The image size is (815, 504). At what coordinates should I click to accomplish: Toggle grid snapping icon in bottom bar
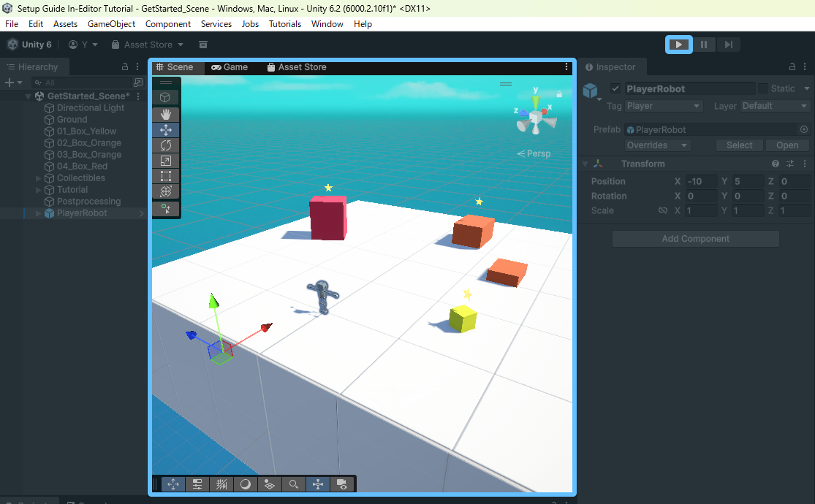221,484
